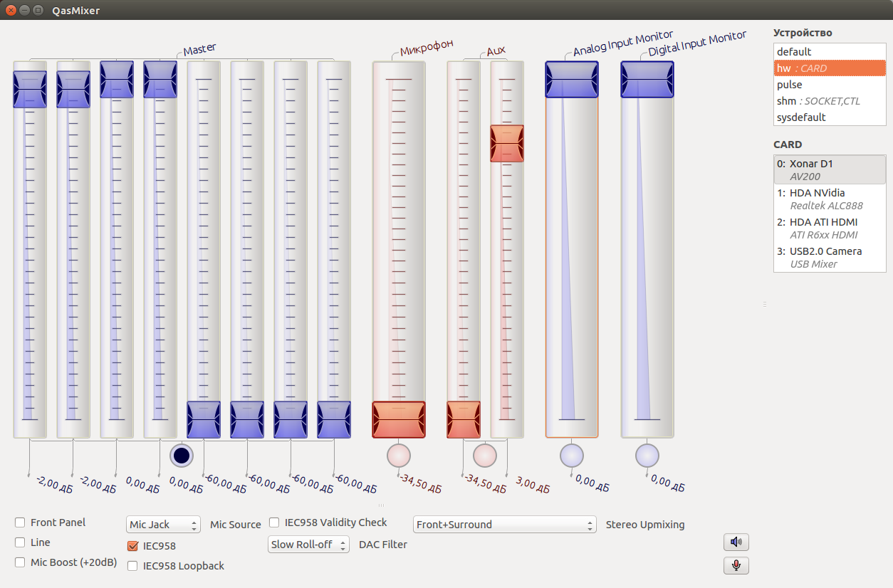Click the Микрофон slider handle
893x588 pixels.
click(399, 419)
